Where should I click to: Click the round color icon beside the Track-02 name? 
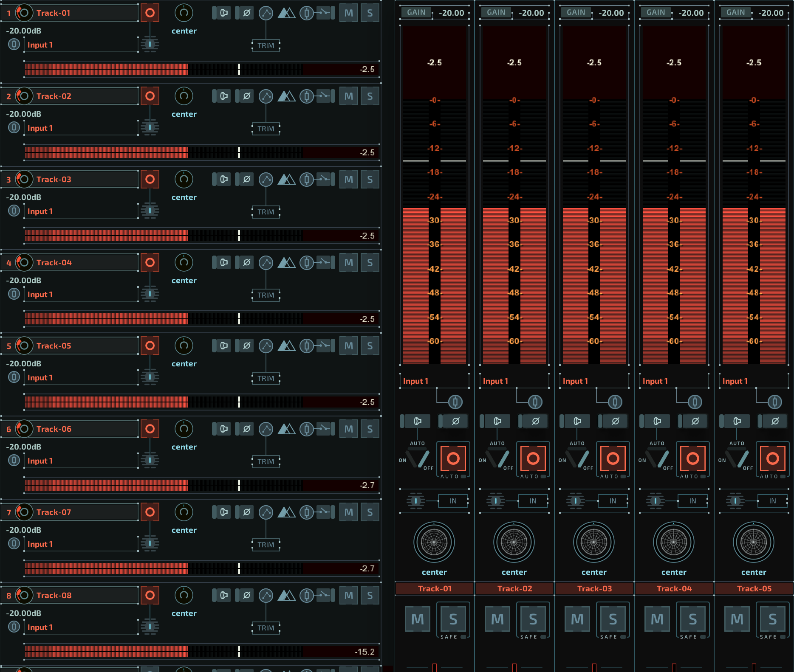click(x=24, y=96)
